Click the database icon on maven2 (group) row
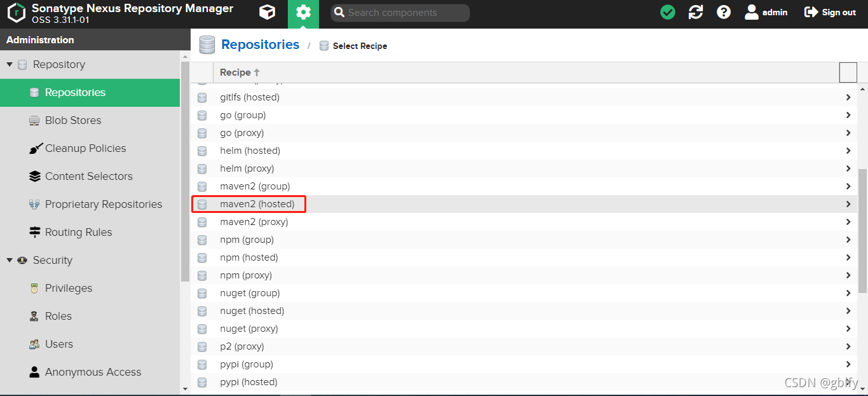868x396 pixels. (x=202, y=186)
